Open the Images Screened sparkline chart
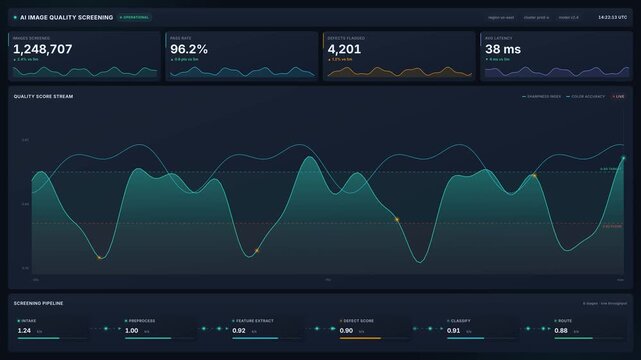The height and width of the screenshot is (360, 641). tap(85, 72)
